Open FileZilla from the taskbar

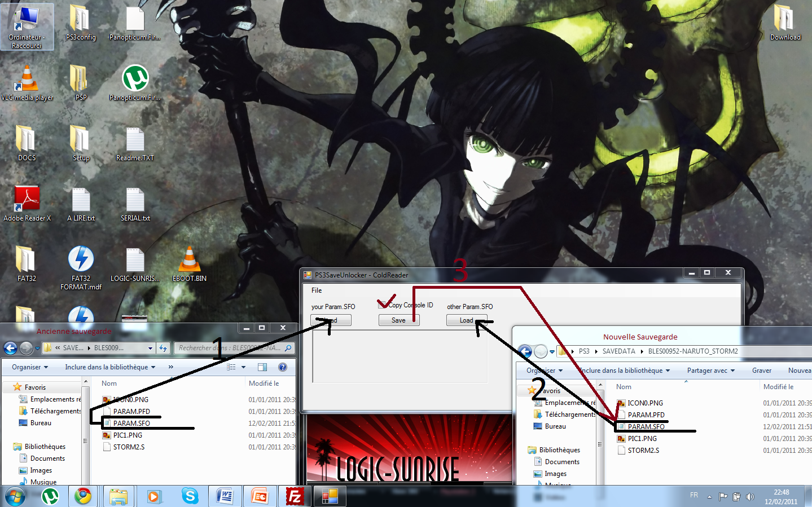pyautogui.click(x=295, y=496)
